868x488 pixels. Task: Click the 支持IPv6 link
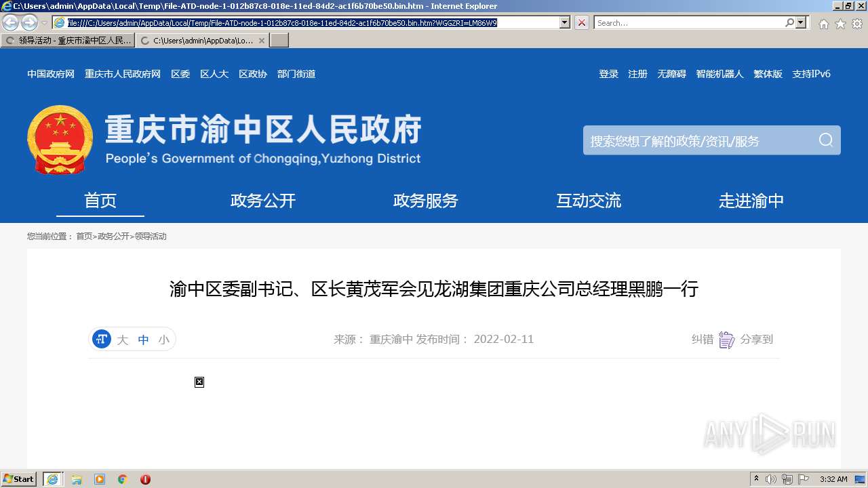click(811, 74)
